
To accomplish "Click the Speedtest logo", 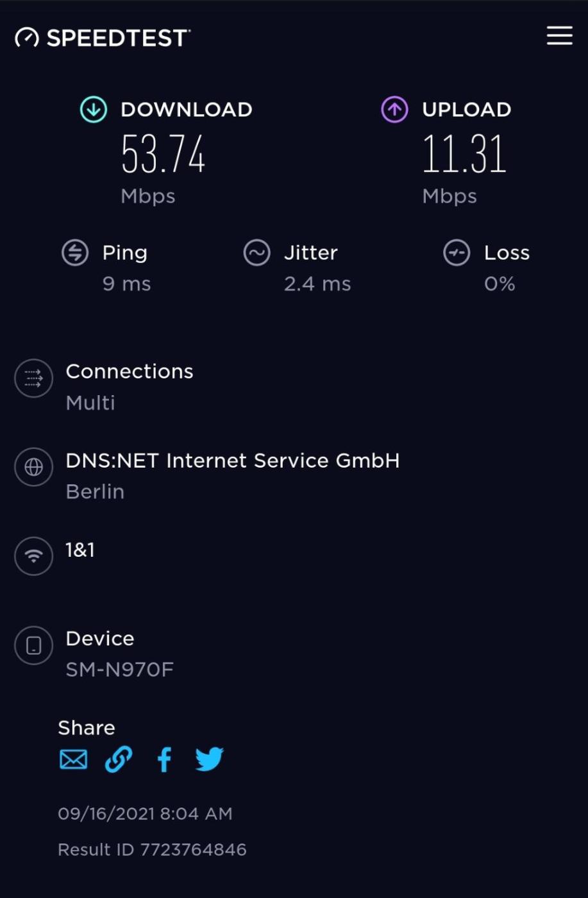I will click(103, 38).
